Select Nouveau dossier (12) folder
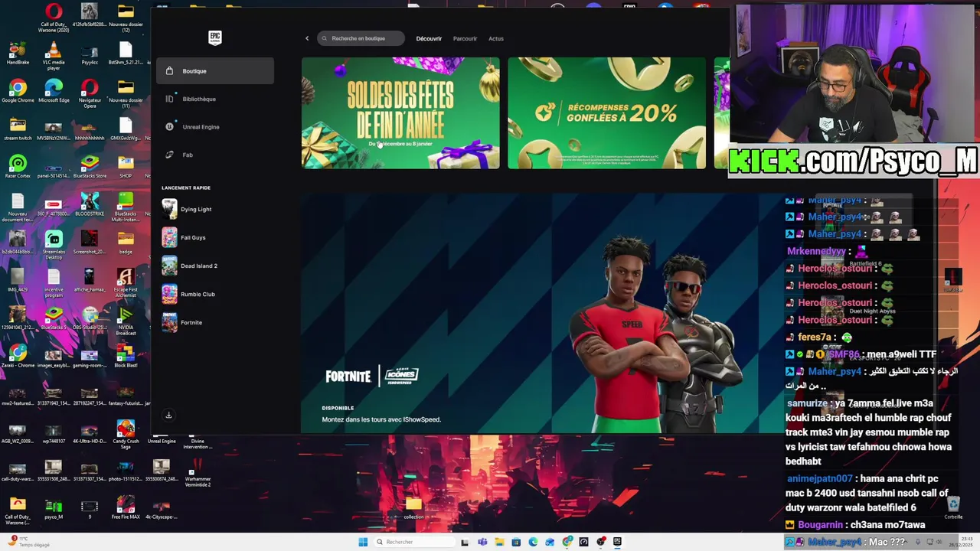The width and height of the screenshot is (980, 551). [x=126, y=18]
